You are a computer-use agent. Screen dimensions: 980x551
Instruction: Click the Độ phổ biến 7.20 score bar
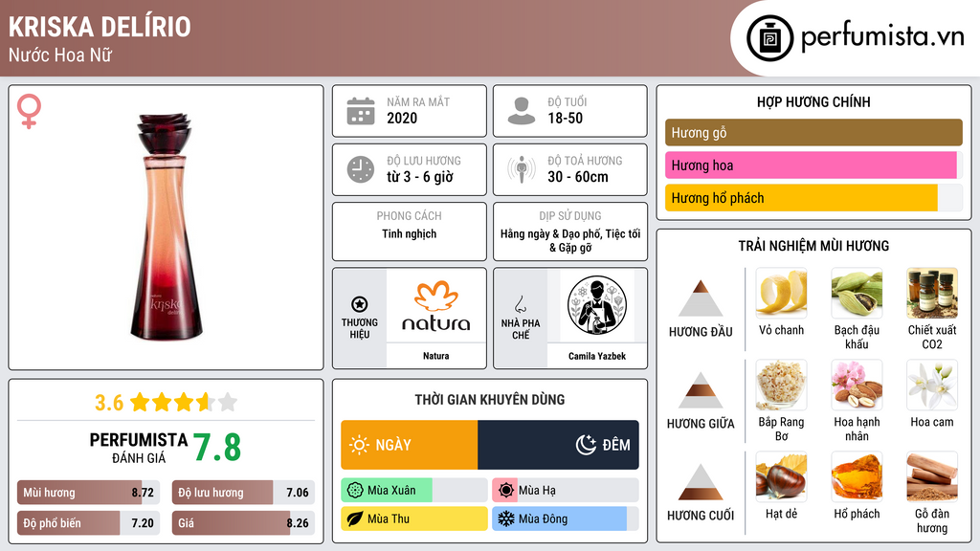coord(89,523)
